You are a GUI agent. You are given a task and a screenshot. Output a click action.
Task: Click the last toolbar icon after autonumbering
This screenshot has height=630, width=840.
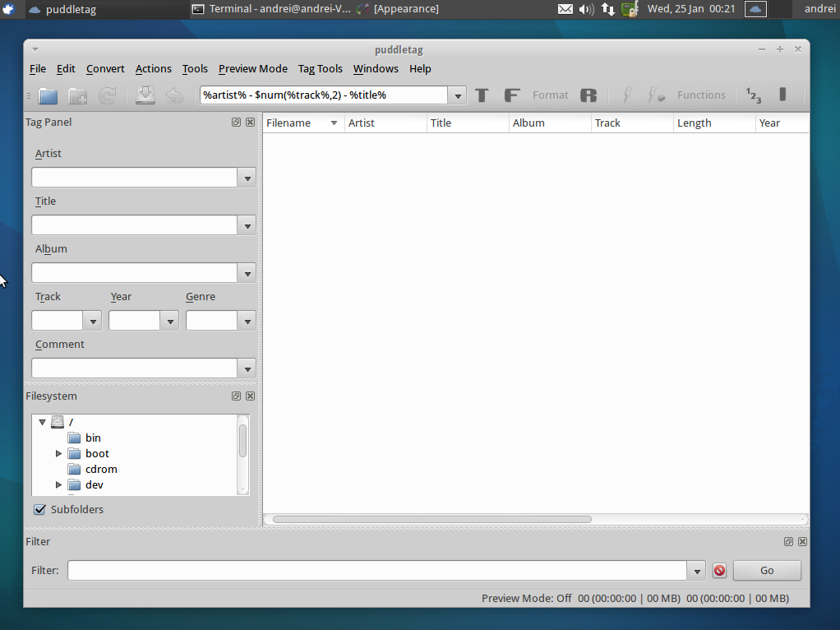782,95
